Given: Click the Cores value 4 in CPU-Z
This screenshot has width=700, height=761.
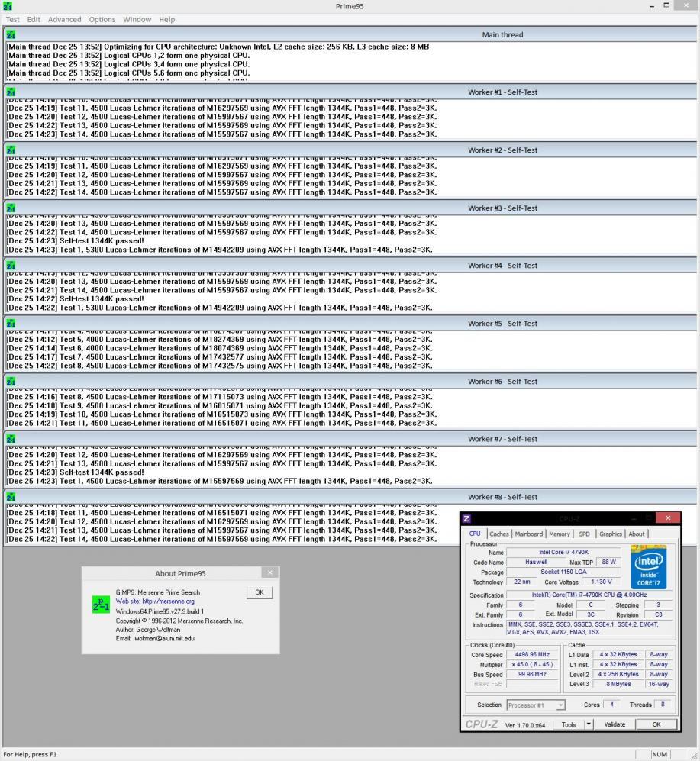Looking at the screenshot, I should 611,705.
